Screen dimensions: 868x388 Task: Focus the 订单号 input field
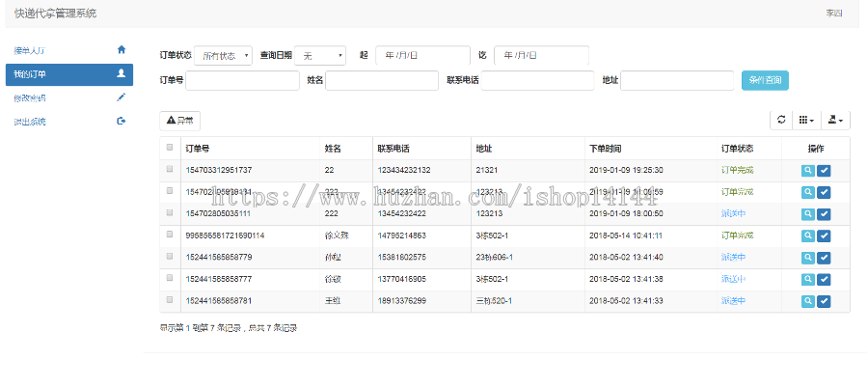point(242,80)
